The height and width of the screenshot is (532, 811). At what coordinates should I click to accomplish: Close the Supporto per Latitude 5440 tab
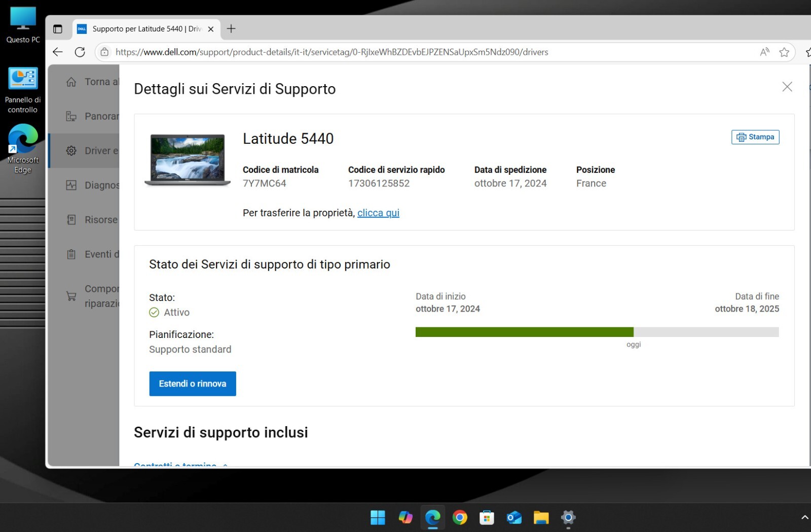[211, 29]
